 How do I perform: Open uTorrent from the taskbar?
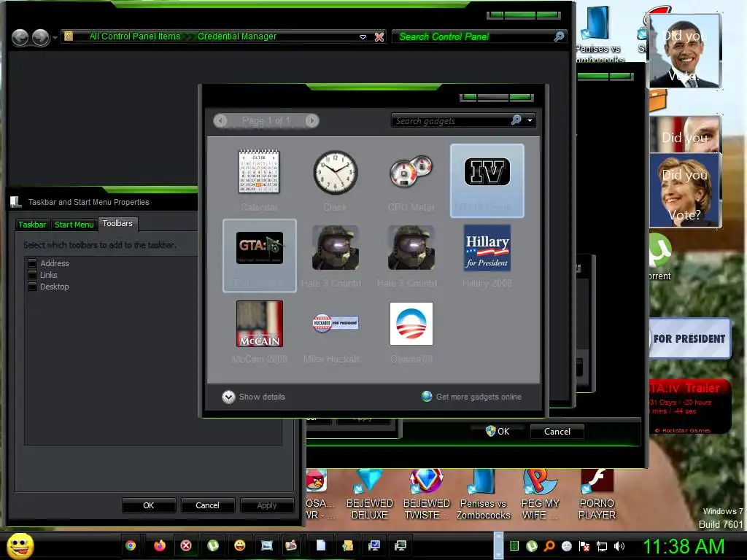pyautogui.click(x=213, y=545)
